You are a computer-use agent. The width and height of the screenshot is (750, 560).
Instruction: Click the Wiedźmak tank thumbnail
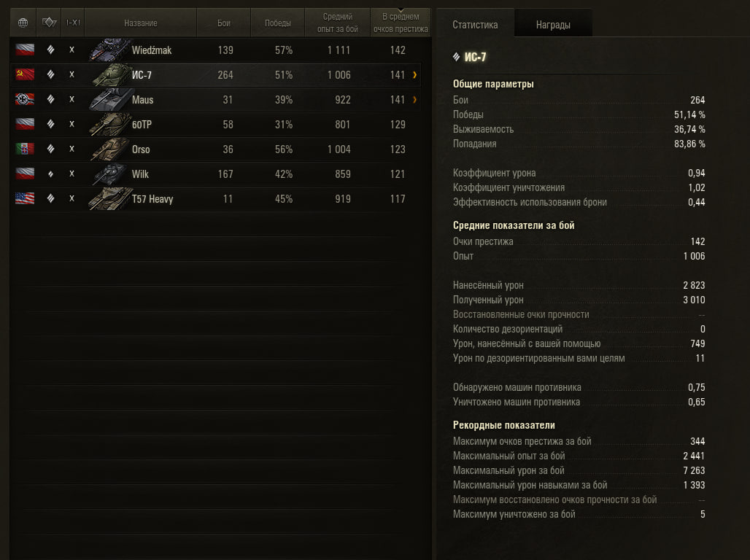click(x=110, y=50)
